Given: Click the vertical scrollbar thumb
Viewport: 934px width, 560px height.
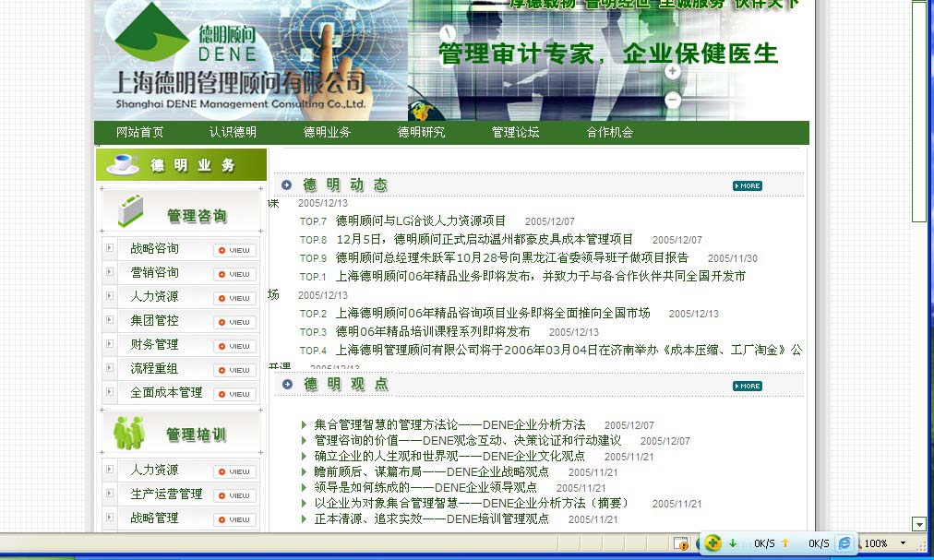Looking at the screenshot, I should tap(919, 111).
